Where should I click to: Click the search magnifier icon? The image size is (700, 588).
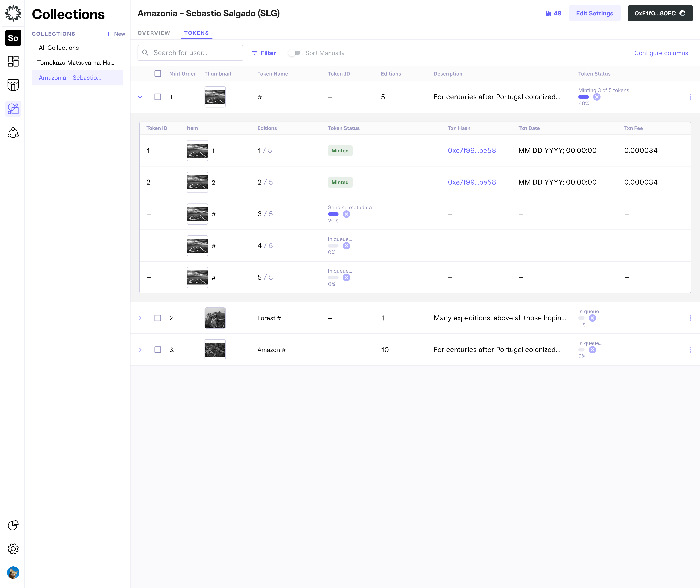145,53
